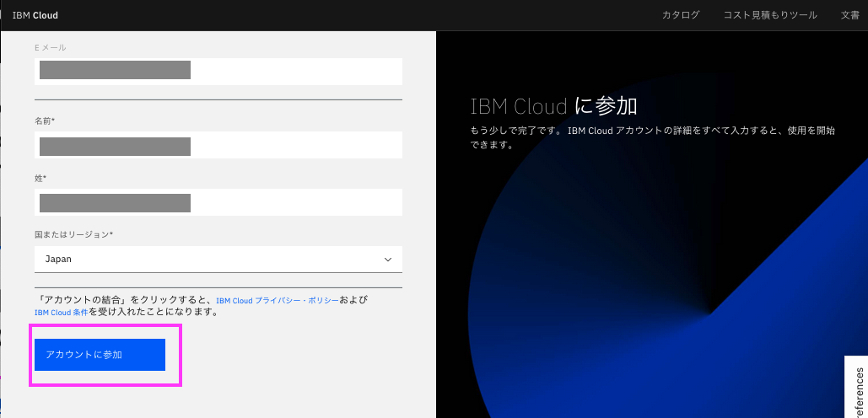
Task: Open the IBM Cloud プライバシー・ポリシー link
Action: click(x=277, y=301)
